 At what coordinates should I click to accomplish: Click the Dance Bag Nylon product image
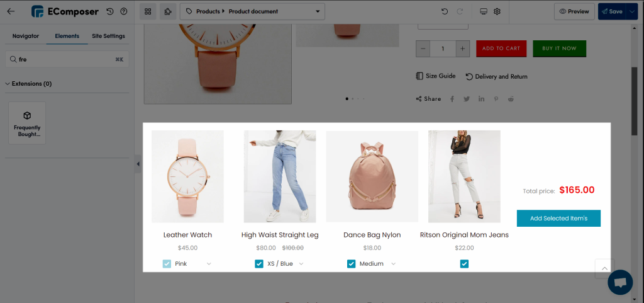372,176
